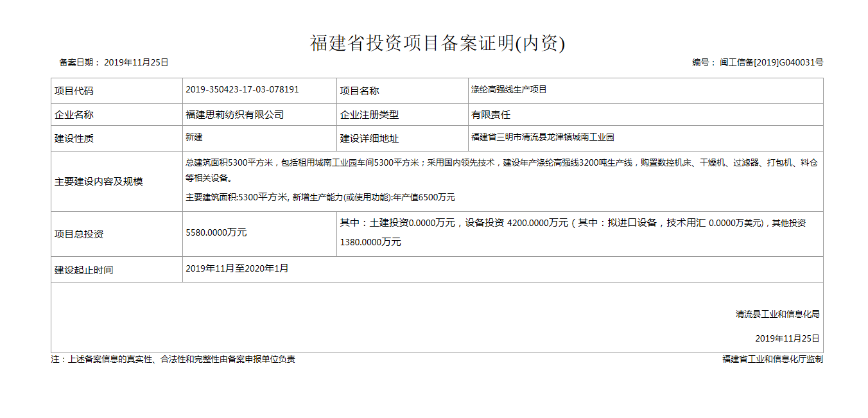Click the 建设详细地址 label cell
Image resolution: width=868 pixels, height=418 pixels.
click(x=402, y=139)
